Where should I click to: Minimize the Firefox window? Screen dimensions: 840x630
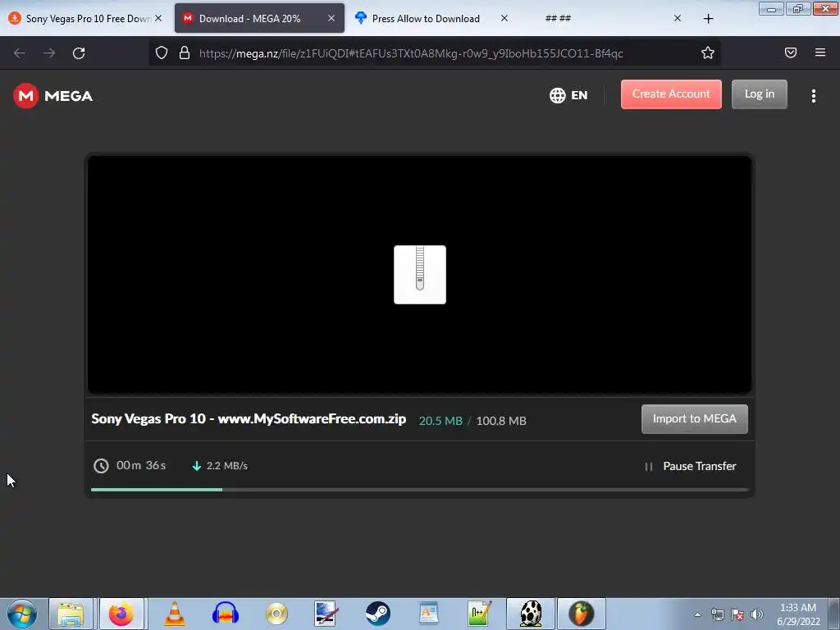pyautogui.click(x=771, y=8)
